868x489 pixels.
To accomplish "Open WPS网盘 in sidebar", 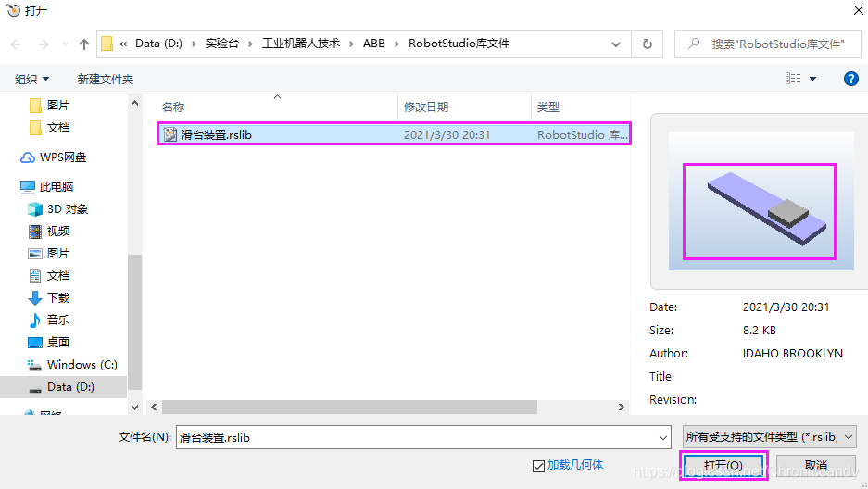I will tap(53, 157).
